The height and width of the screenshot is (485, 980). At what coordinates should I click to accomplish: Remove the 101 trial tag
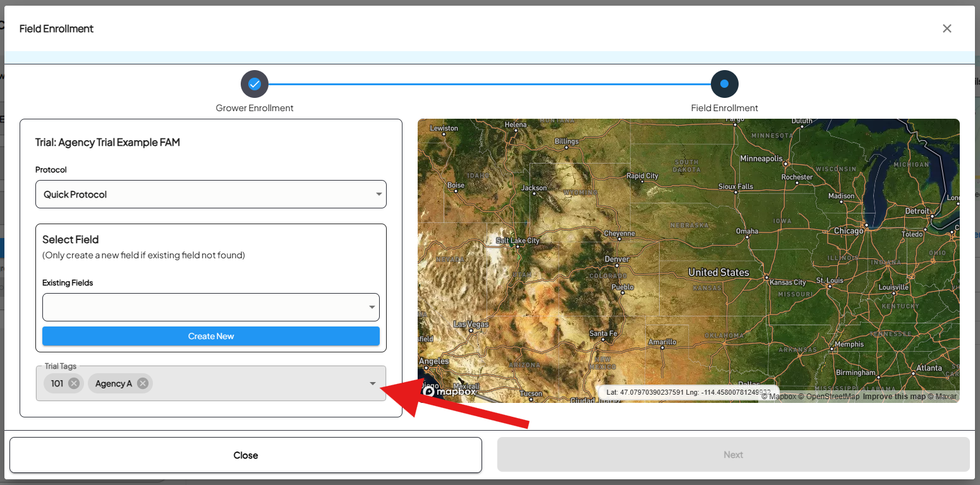point(74,383)
